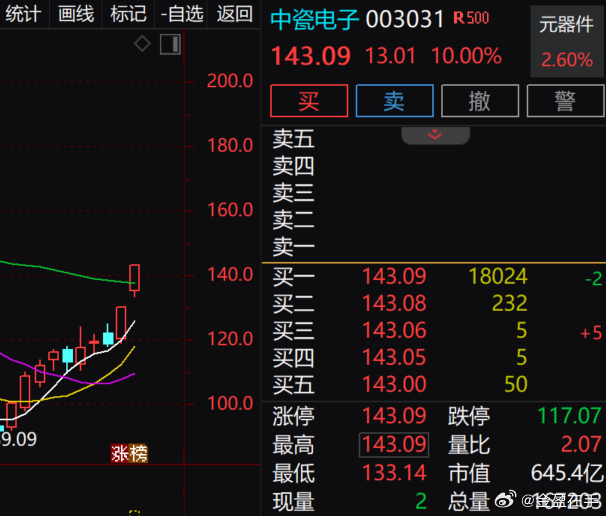Viewport: 606px width, 516px height.
Task: Open the 统计 statistics menu
Action: tap(23, 14)
